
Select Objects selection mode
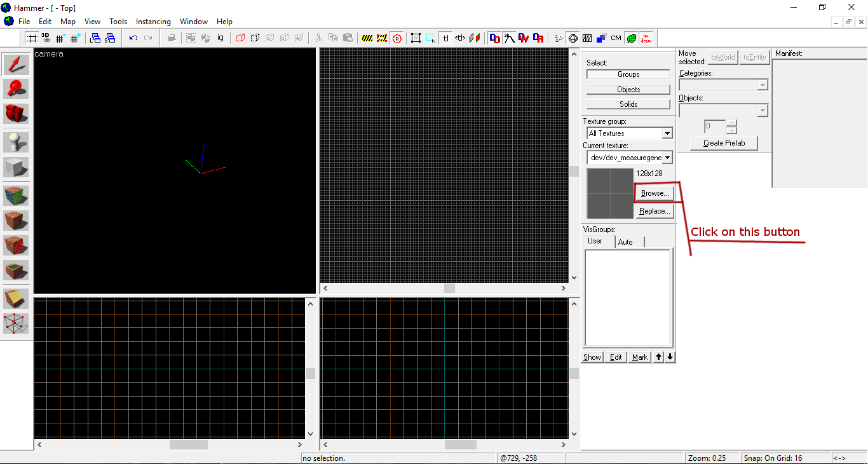coord(628,90)
